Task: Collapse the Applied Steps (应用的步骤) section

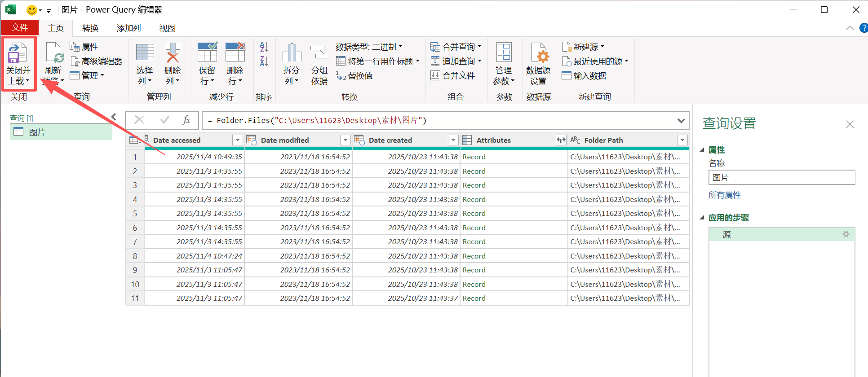Action: coord(702,218)
